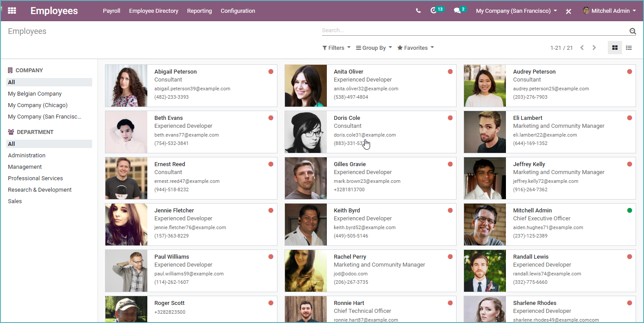Toggle the My Belgian Company filter
Screen dimensions: 644x323
(34, 93)
